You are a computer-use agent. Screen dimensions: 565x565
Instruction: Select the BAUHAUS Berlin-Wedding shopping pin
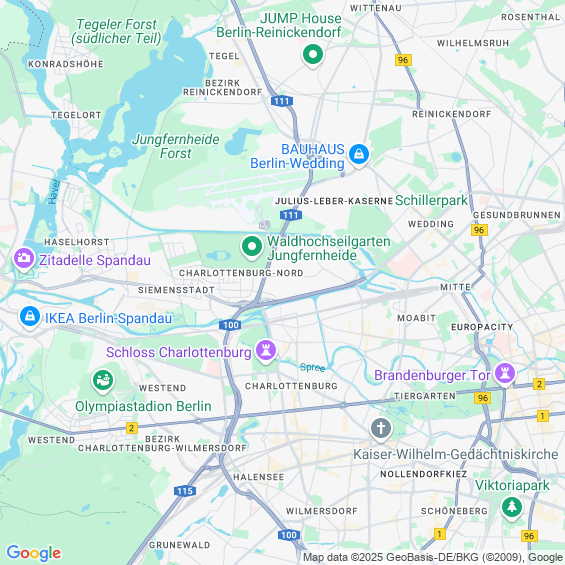(x=359, y=155)
